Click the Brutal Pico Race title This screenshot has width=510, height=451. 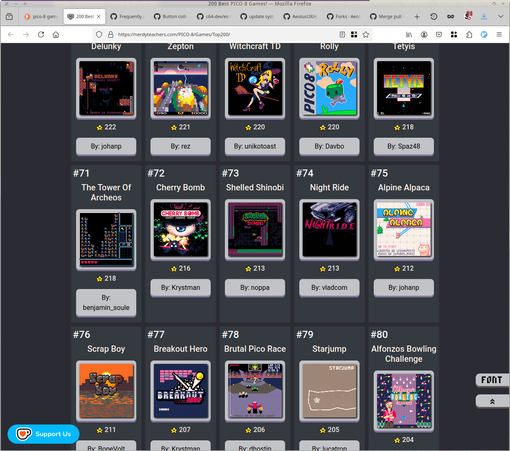point(255,349)
